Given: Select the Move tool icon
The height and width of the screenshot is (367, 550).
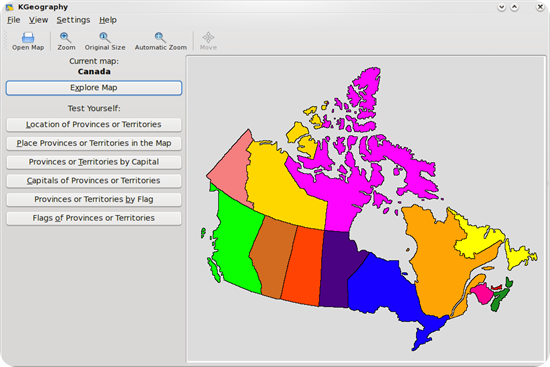Looking at the screenshot, I should click(x=208, y=38).
